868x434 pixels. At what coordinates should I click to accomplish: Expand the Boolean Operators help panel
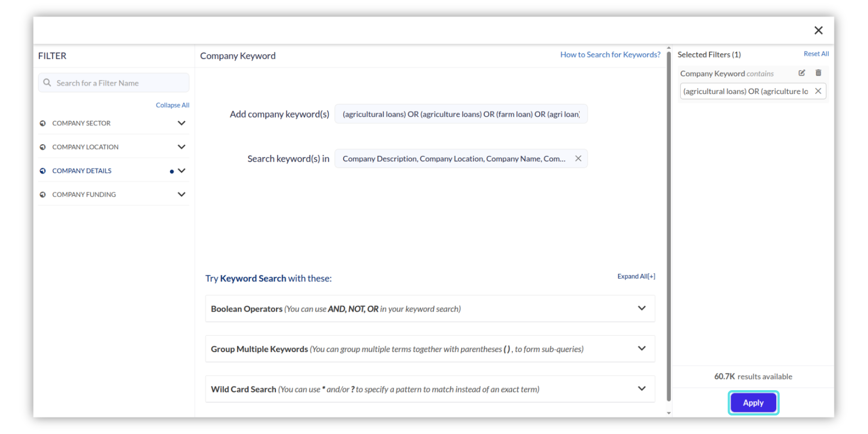point(642,308)
